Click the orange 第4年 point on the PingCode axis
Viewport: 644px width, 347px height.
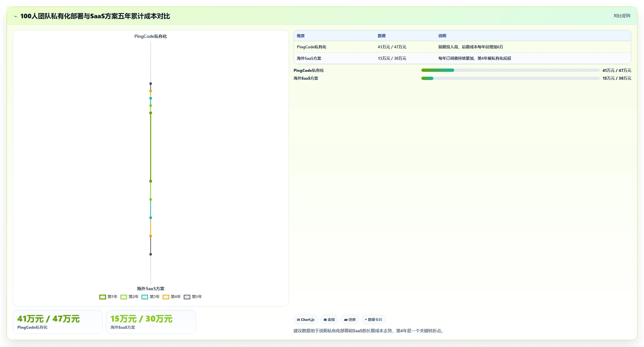click(x=151, y=91)
